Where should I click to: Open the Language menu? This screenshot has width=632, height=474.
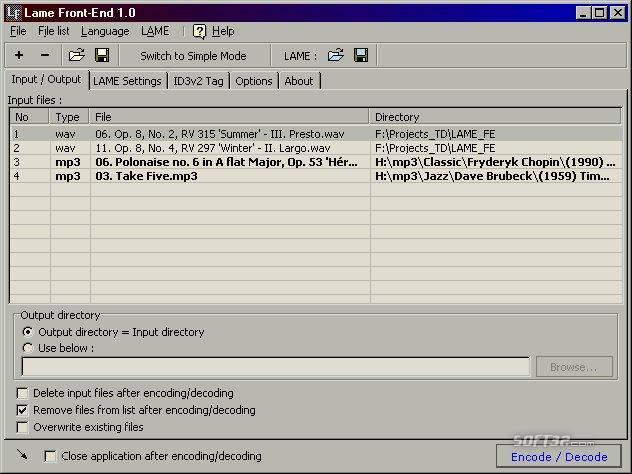point(105,31)
